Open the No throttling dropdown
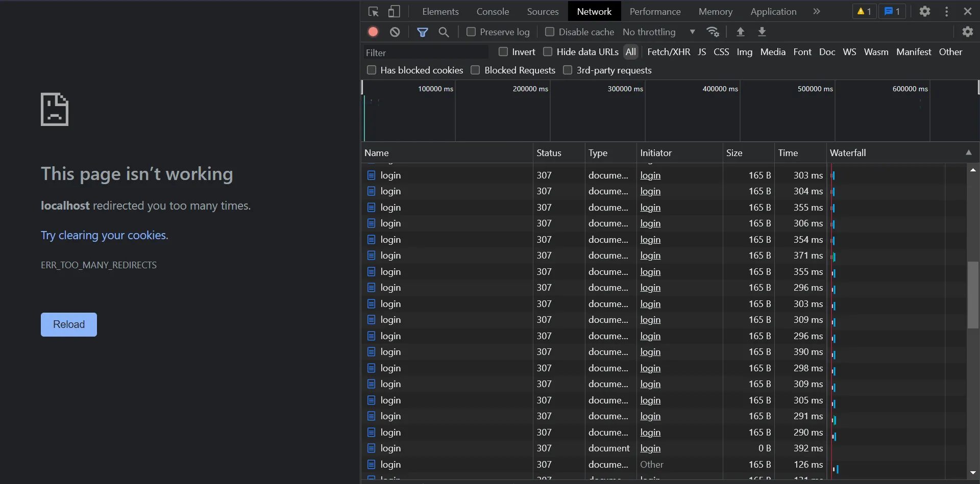The image size is (980, 484). (658, 32)
